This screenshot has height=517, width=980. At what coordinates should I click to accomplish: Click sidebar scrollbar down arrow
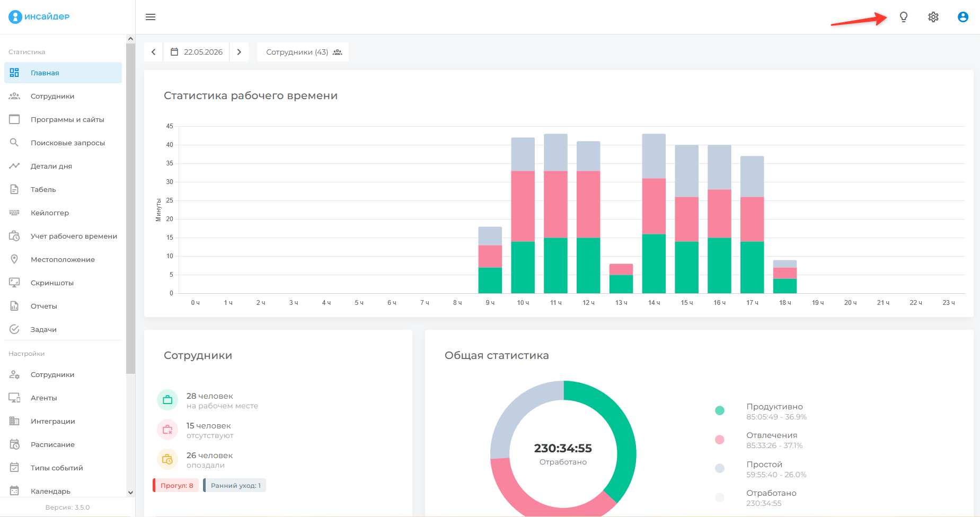[130, 493]
